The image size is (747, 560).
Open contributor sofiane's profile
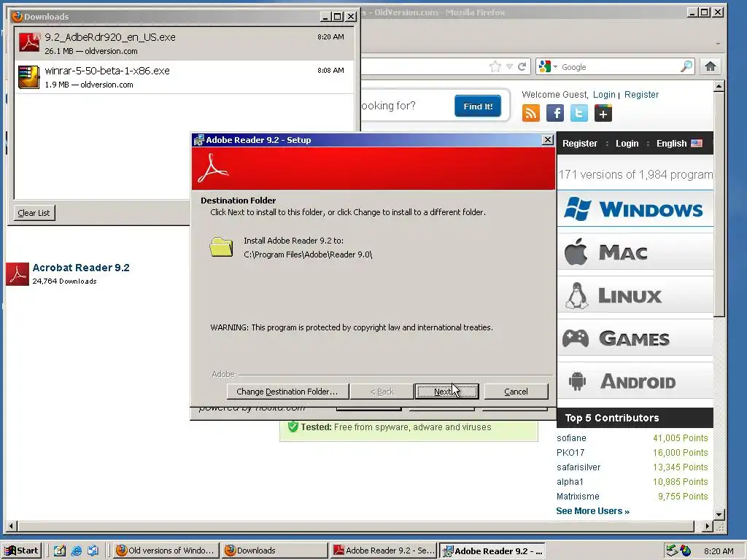(x=571, y=437)
